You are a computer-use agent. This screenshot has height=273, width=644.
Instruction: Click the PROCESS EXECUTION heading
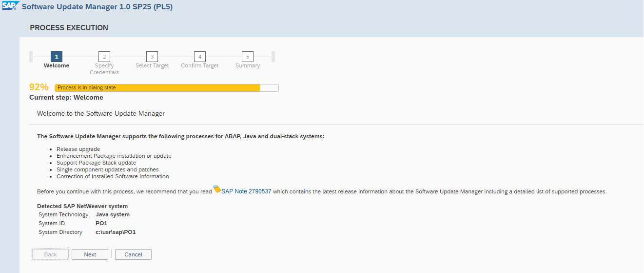69,28
